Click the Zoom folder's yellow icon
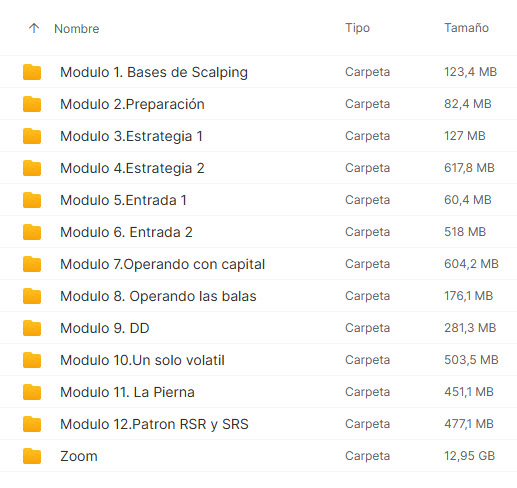This screenshot has width=517, height=488. click(32, 456)
